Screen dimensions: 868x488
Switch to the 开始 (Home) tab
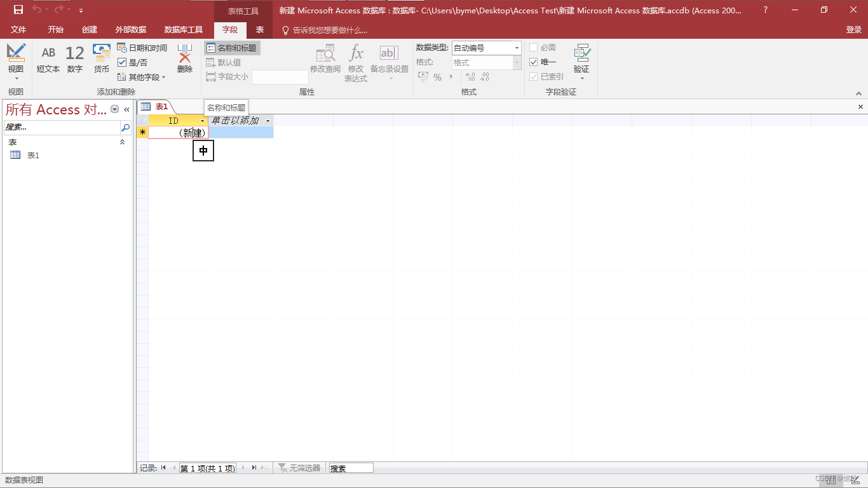point(56,30)
